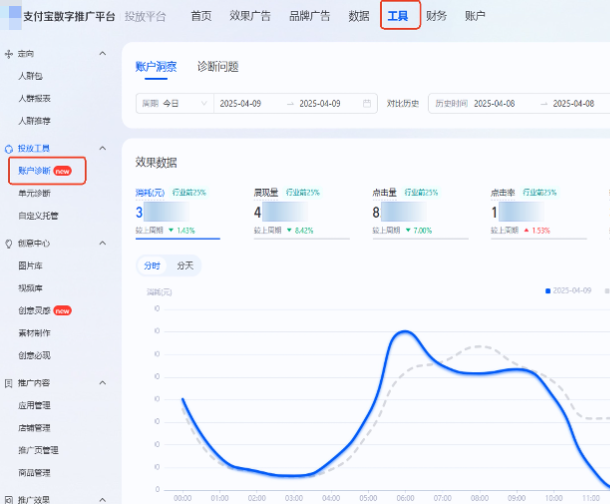Open 人群包 in the sidebar
The image size is (610, 504).
pyautogui.click(x=31, y=76)
